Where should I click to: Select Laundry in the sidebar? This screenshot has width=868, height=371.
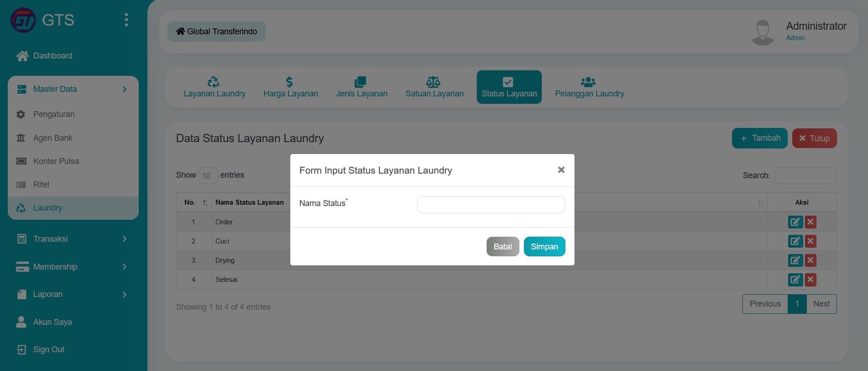tap(73, 208)
